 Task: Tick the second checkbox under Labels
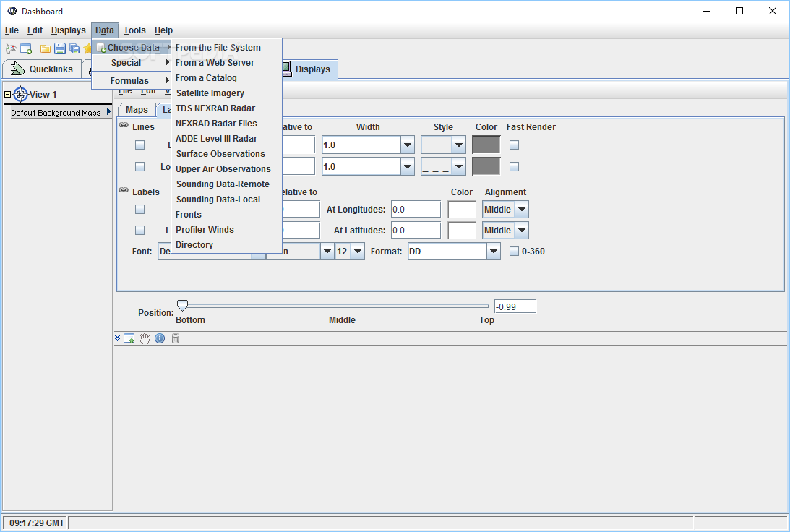tap(140, 231)
